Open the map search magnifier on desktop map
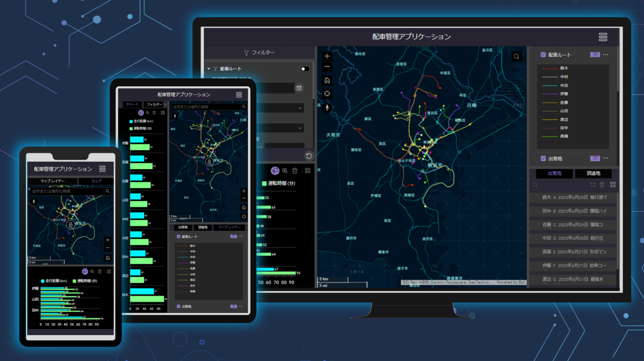Screen dimensions: 644x361 click(x=516, y=57)
